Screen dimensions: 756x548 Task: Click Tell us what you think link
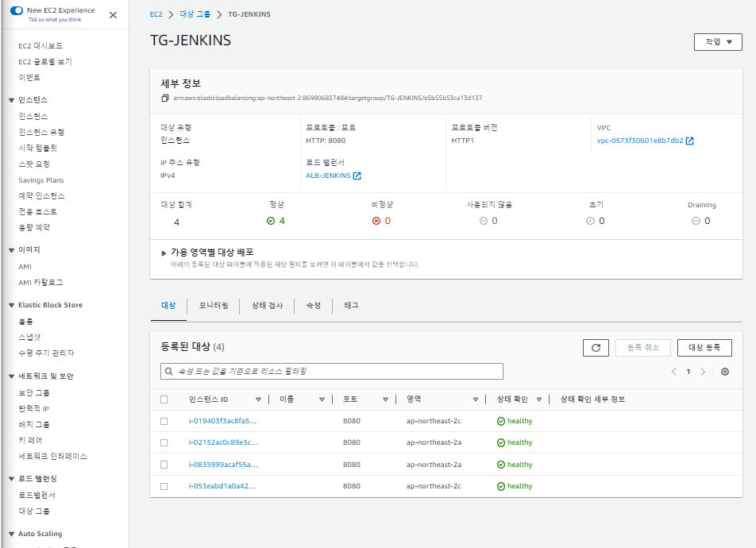(x=55, y=20)
